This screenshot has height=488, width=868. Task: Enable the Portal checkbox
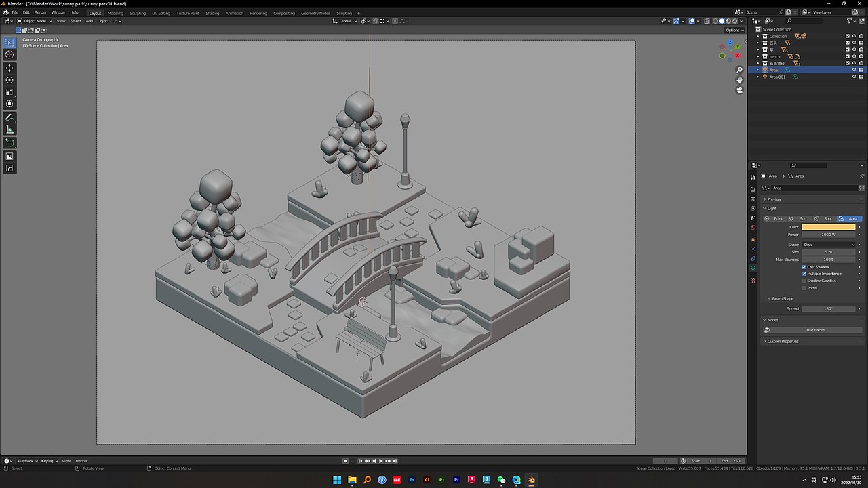pos(804,288)
